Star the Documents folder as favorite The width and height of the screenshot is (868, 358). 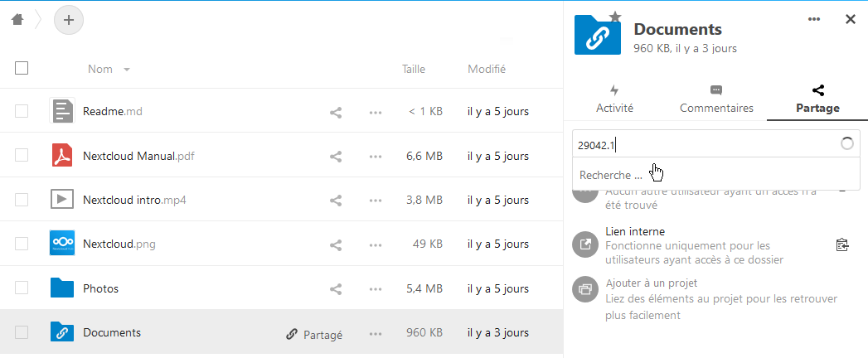(614, 16)
